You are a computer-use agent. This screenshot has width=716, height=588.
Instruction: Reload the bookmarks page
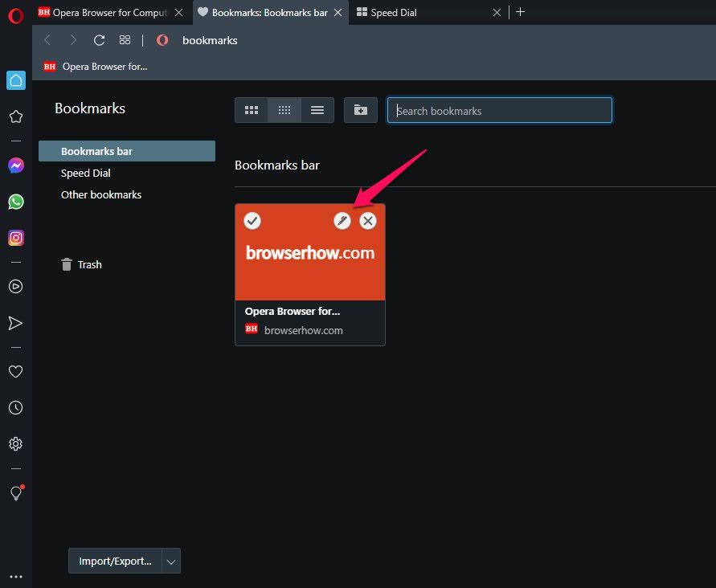99,39
